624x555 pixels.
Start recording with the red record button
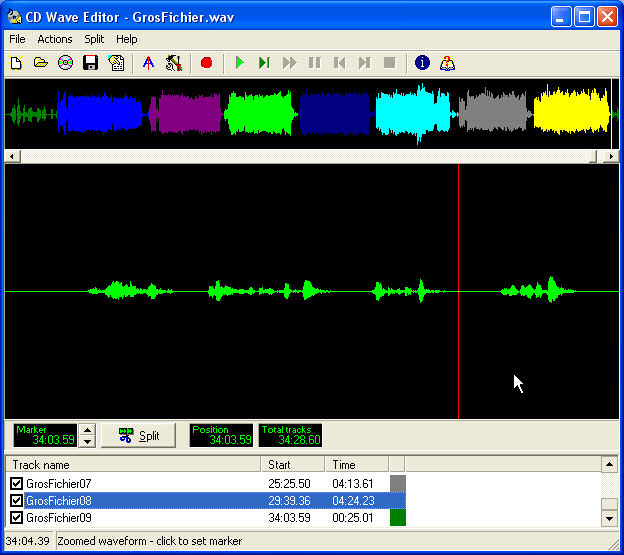point(207,63)
